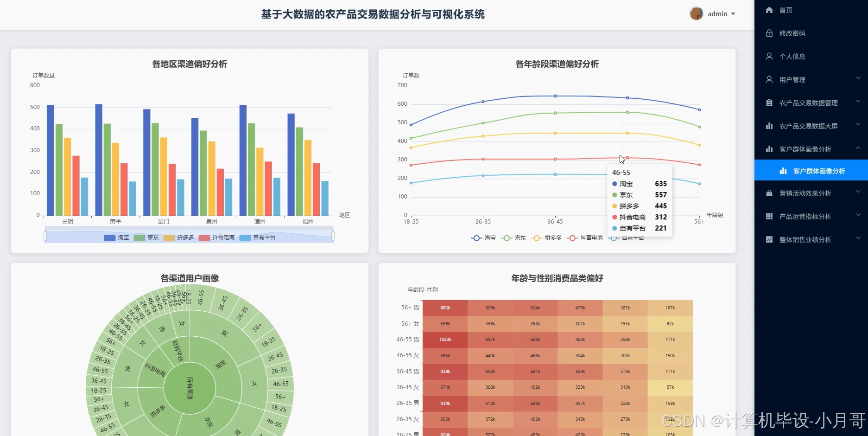This screenshot has width=868, height=436.
Task: Click the 抖音电商 sector in the sunburst chart
Action: pyautogui.click(x=154, y=369)
